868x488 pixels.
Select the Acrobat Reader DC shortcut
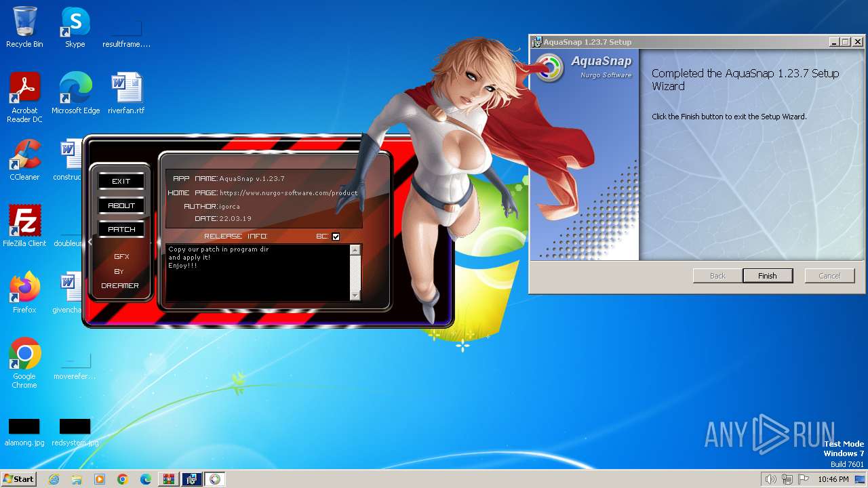coord(24,98)
